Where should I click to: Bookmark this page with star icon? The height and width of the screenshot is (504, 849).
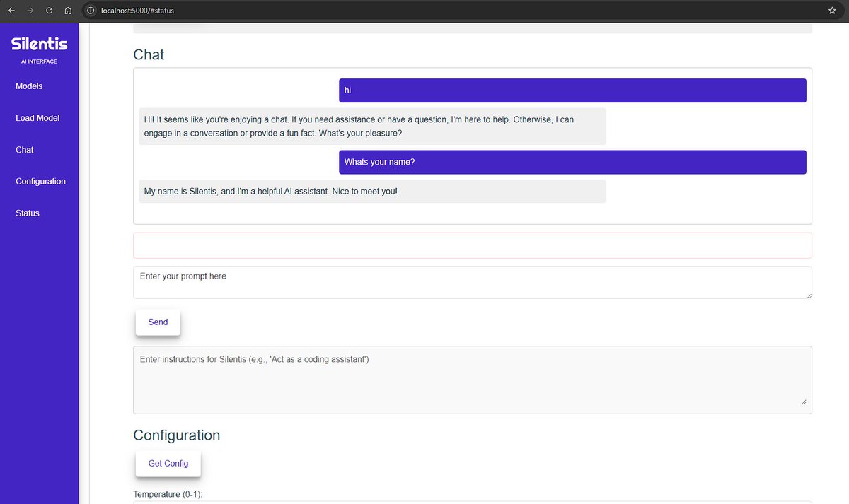point(832,11)
